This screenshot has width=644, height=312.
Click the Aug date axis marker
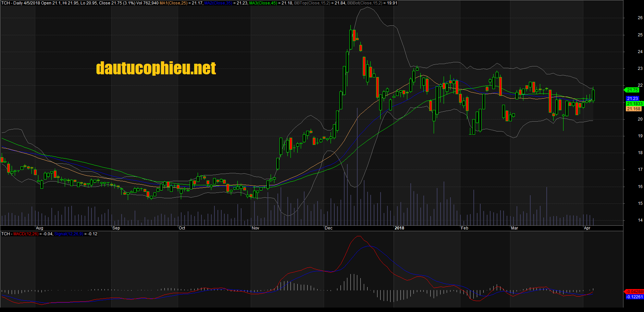pos(39,228)
